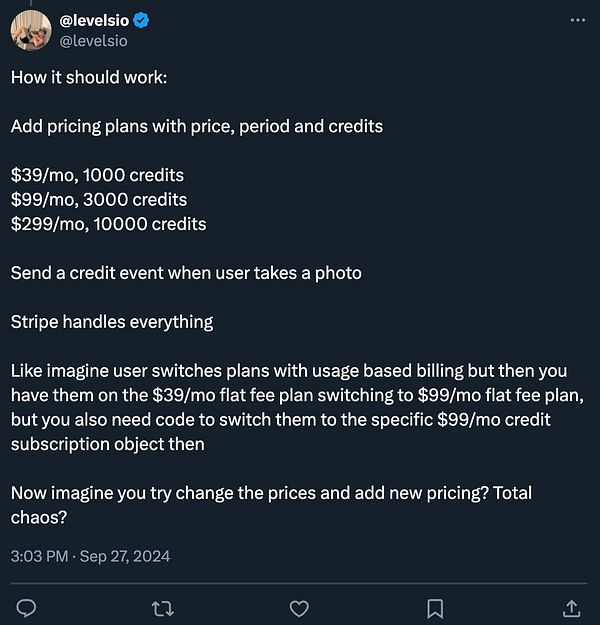Click the bold @levelsio display name
The image size is (600, 625).
click(96, 20)
